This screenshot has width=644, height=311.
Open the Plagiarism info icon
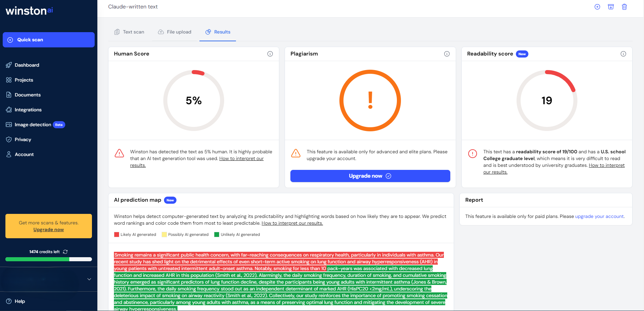click(x=447, y=54)
